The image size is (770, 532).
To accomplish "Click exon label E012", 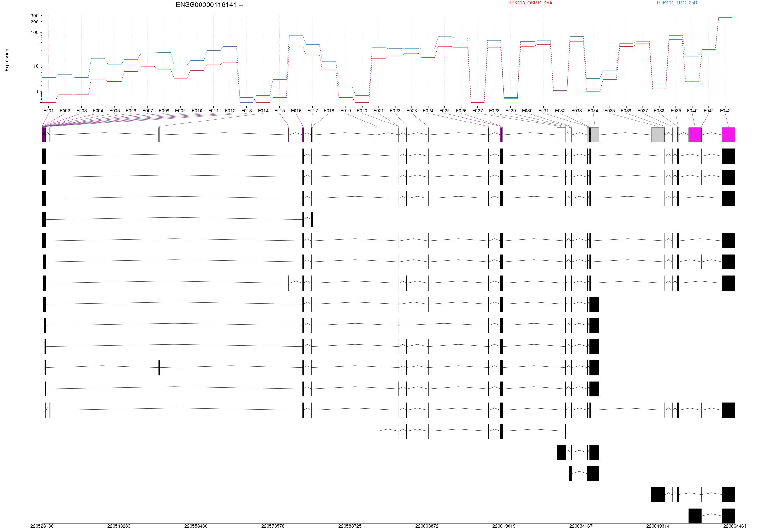I will 230,111.
